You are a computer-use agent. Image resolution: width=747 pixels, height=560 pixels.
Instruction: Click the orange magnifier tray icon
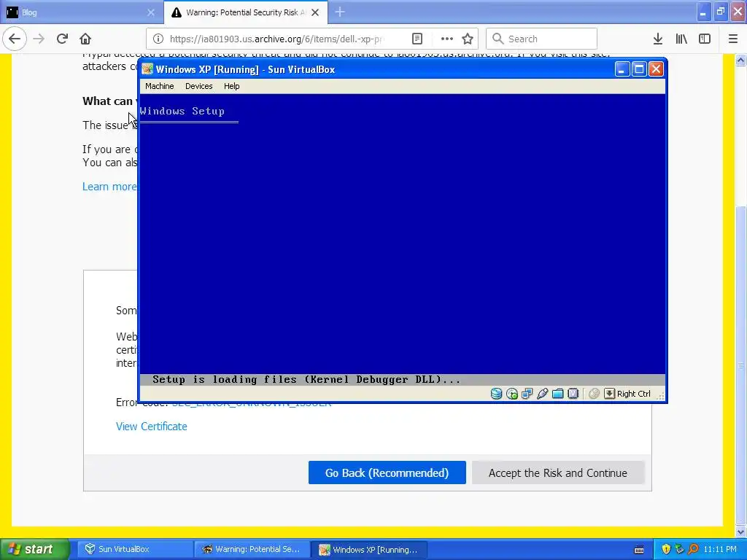(693, 549)
